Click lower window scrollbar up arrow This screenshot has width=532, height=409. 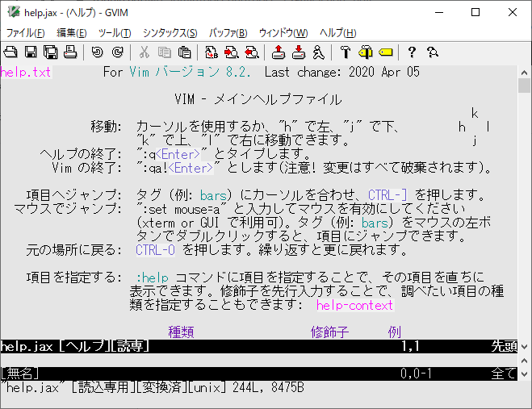pyautogui.click(x=524, y=361)
